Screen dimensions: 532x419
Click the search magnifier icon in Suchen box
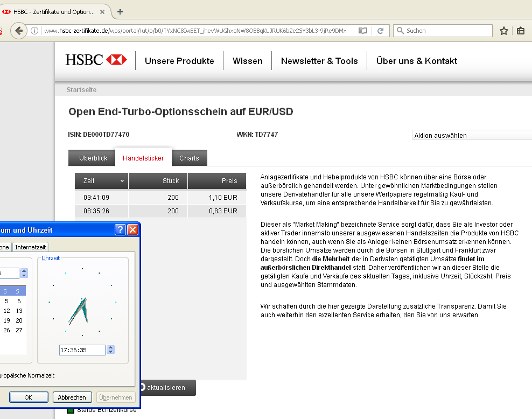[x=401, y=31]
